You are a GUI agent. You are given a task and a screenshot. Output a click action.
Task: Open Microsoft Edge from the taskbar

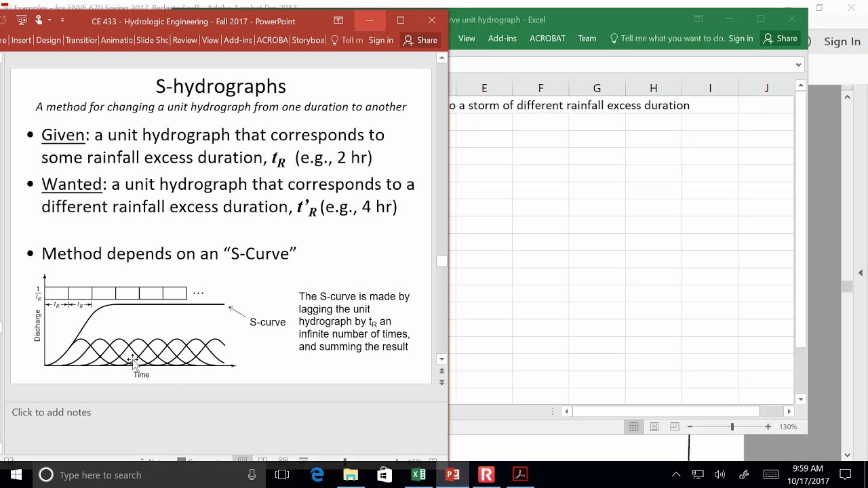pyautogui.click(x=317, y=474)
